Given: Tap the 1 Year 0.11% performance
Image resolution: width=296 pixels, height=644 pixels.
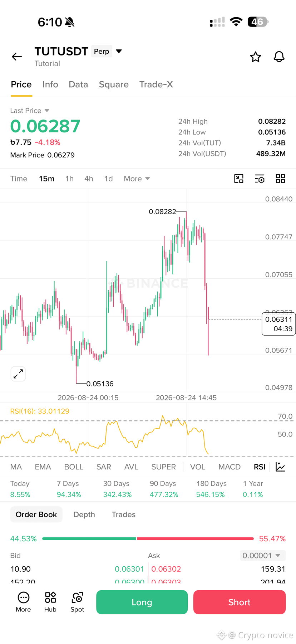Looking at the screenshot, I should pyautogui.click(x=253, y=489).
